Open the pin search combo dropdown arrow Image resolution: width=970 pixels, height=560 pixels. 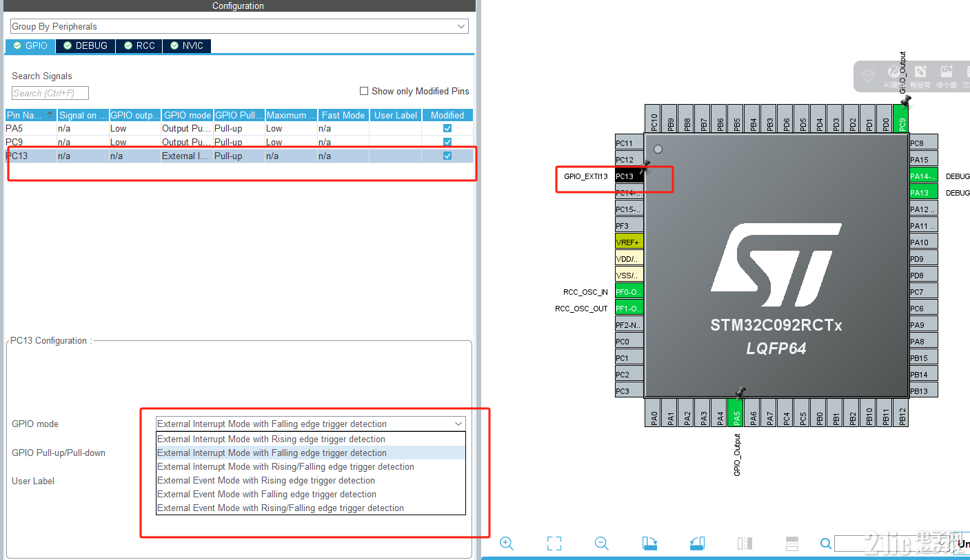942,543
